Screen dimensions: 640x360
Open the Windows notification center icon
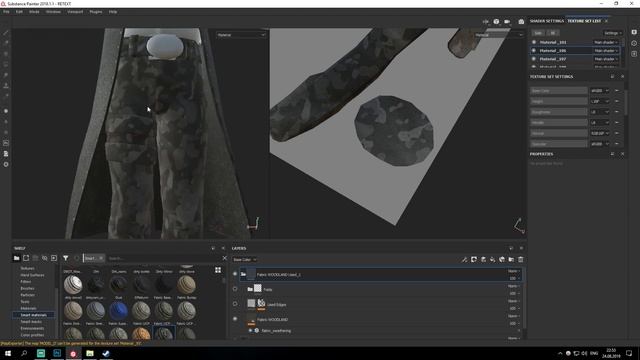pyautogui.click(x=629, y=353)
